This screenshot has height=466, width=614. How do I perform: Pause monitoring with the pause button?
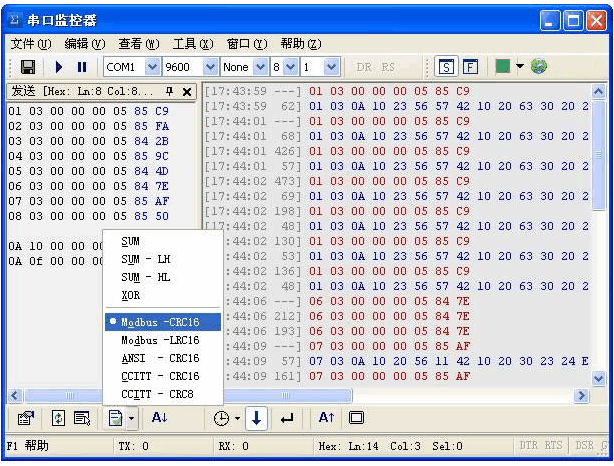pos(81,67)
